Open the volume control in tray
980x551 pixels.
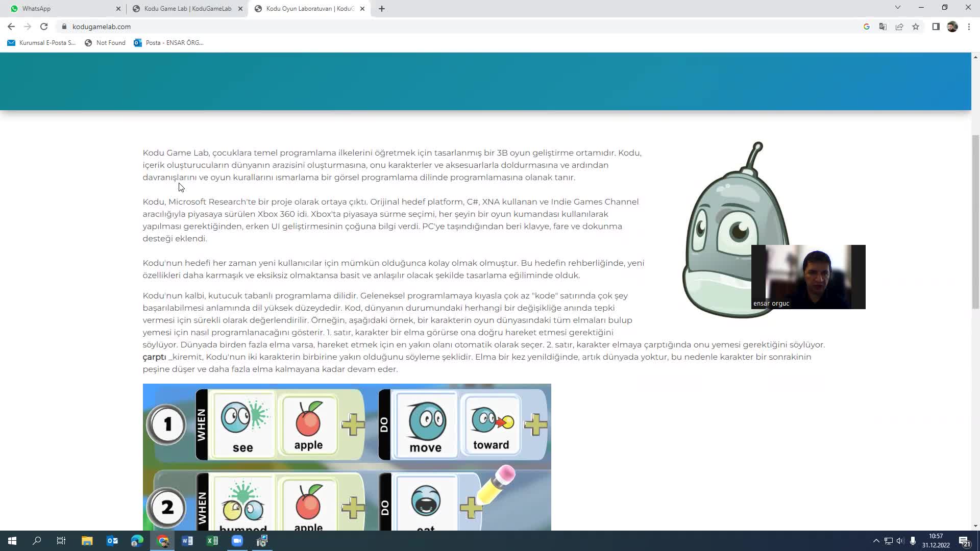[900, 541]
